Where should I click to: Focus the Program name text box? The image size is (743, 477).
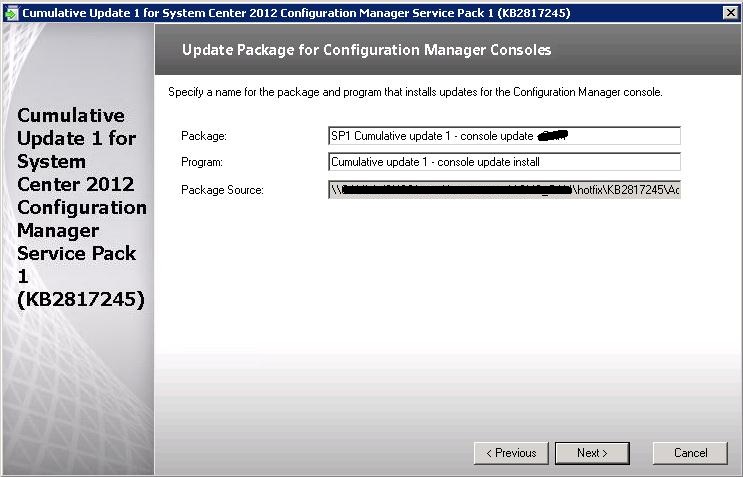pos(503,162)
